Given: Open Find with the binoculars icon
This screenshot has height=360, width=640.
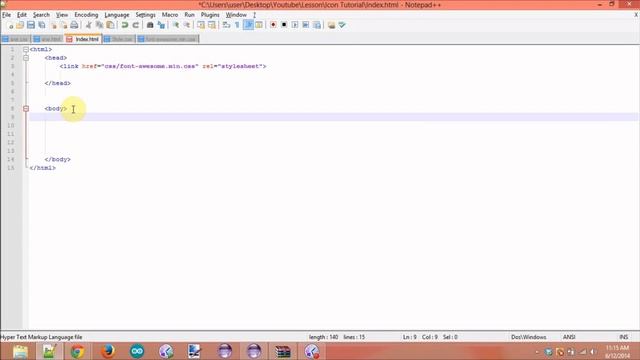Looking at the screenshot, I should click(150, 25).
